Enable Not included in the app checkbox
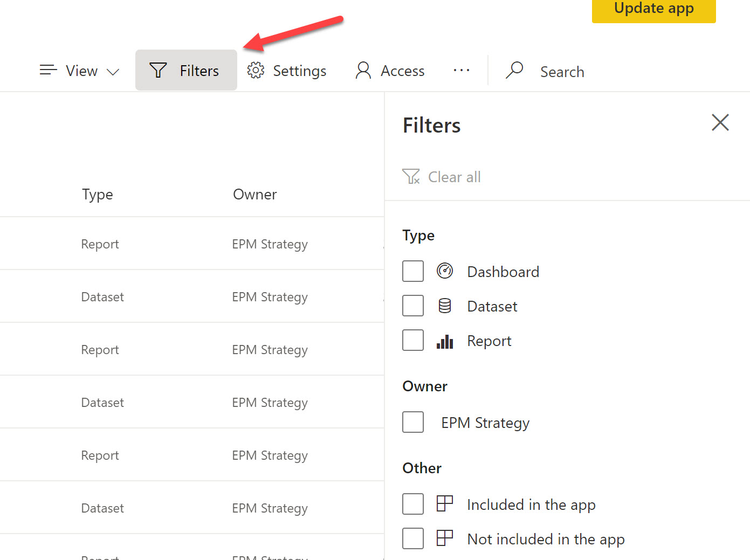The height and width of the screenshot is (560, 750). [x=413, y=538]
